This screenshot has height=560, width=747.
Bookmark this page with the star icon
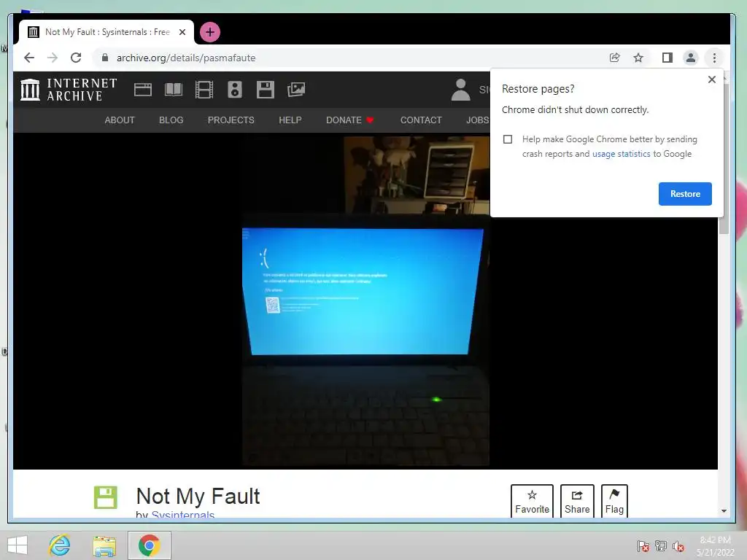(x=638, y=58)
